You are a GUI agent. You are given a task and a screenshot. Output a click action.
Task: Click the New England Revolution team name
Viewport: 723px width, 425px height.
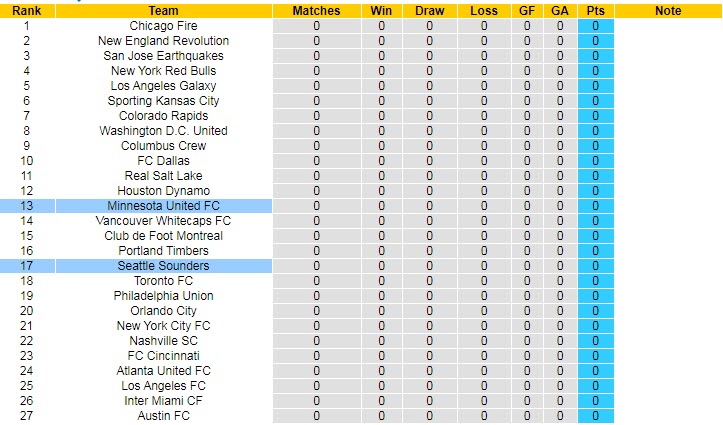click(x=163, y=41)
